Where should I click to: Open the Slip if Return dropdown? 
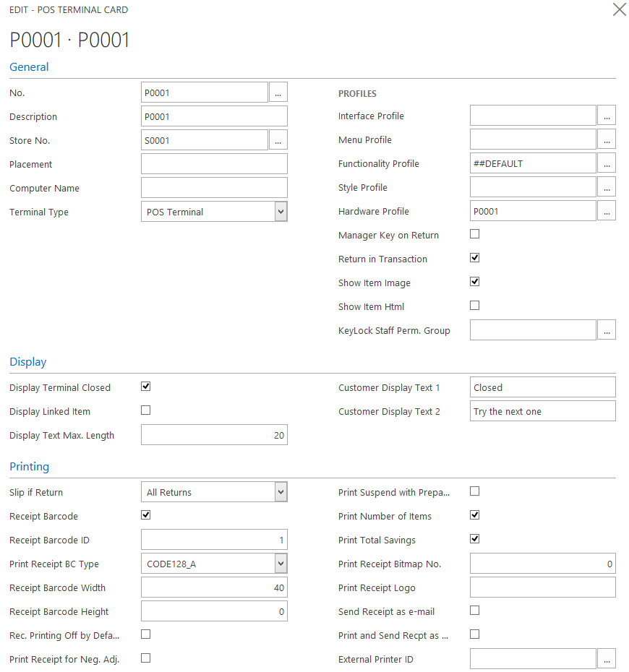(x=281, y=492)
